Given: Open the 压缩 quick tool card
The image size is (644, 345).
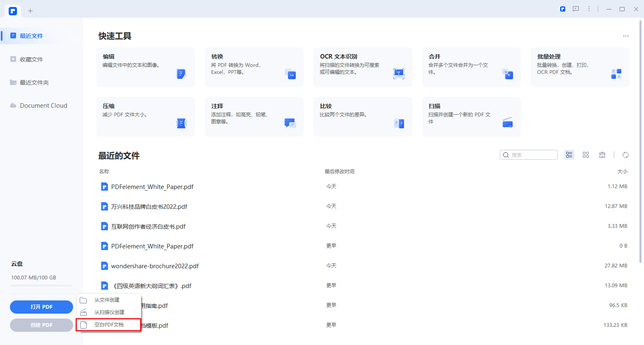Looking at the screenshot, I should coord(145,117).
